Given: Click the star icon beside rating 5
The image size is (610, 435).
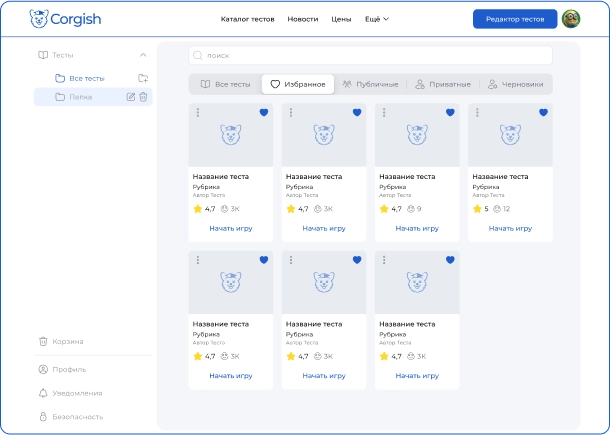Looking at the screenshot, I should click(x=477, y=209).
